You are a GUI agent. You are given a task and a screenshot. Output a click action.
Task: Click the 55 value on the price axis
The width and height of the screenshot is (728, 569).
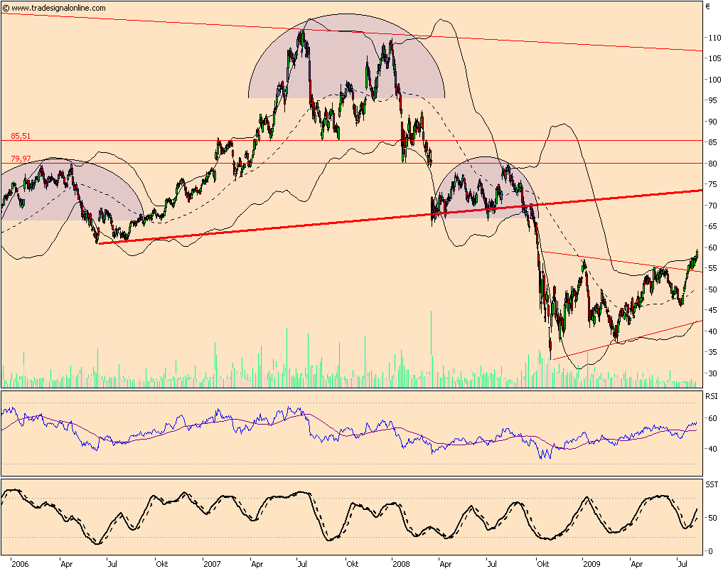(x=712, y=268)
